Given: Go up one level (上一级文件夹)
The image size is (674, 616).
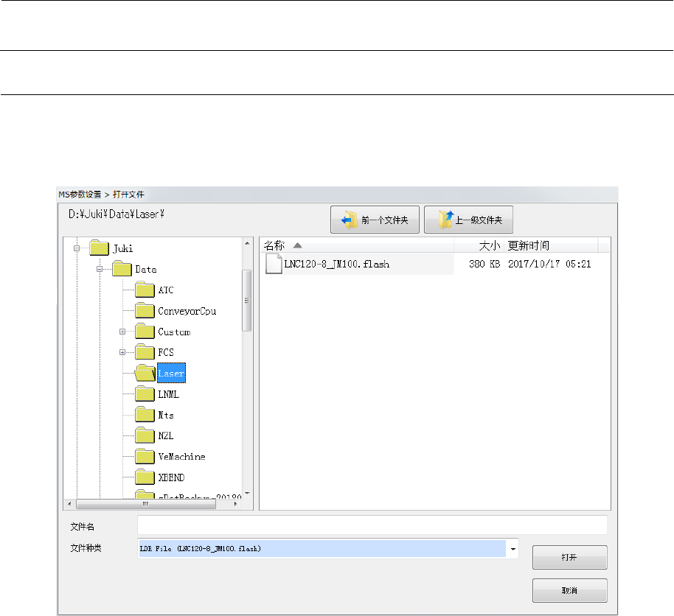Looking at the screenshot, I should 468,220.
